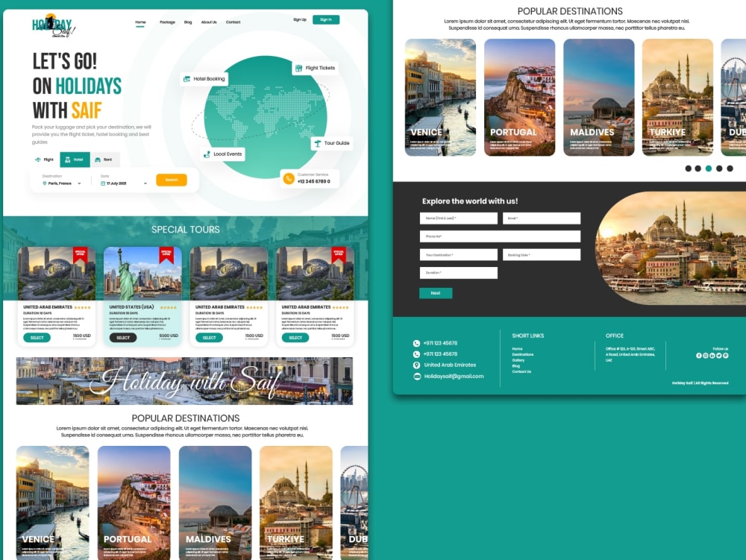Open the Portugal card above the carousel dots

(519, 98)
